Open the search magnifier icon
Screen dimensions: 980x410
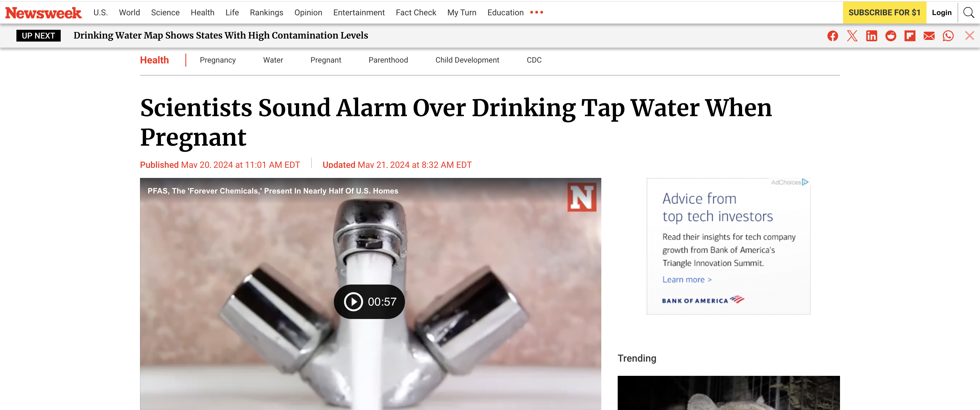969,13
